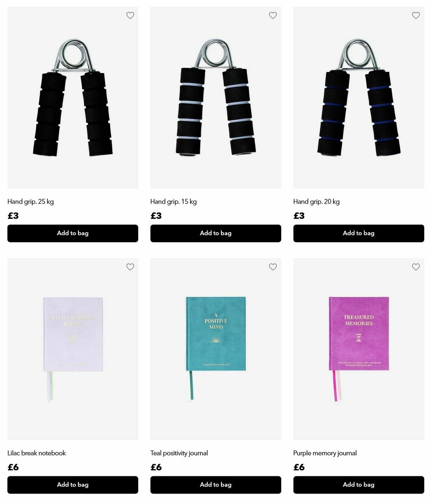The height and width of the screenshot is (504, 431).
Task: Add Purple memory journal to bag
Action: point(359,485)
